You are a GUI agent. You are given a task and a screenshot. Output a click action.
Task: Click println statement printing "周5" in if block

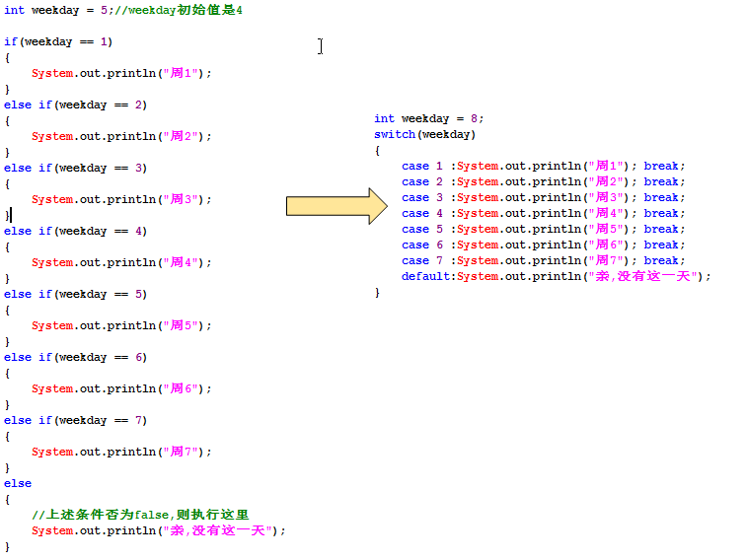pyautogui.click(x=121, y=326)
